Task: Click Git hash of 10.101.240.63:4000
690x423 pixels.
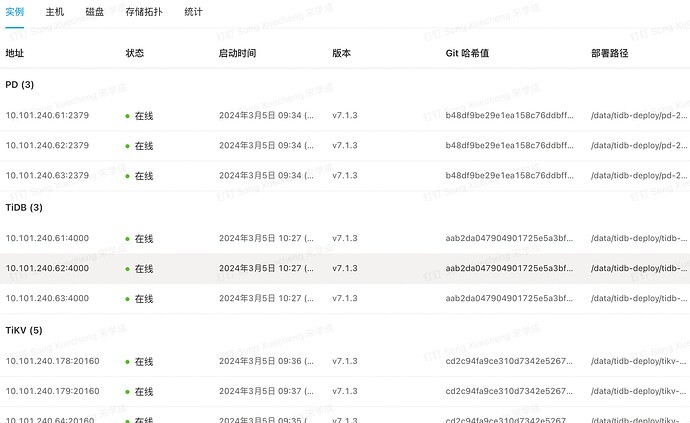Action: (x=509, y=298)
